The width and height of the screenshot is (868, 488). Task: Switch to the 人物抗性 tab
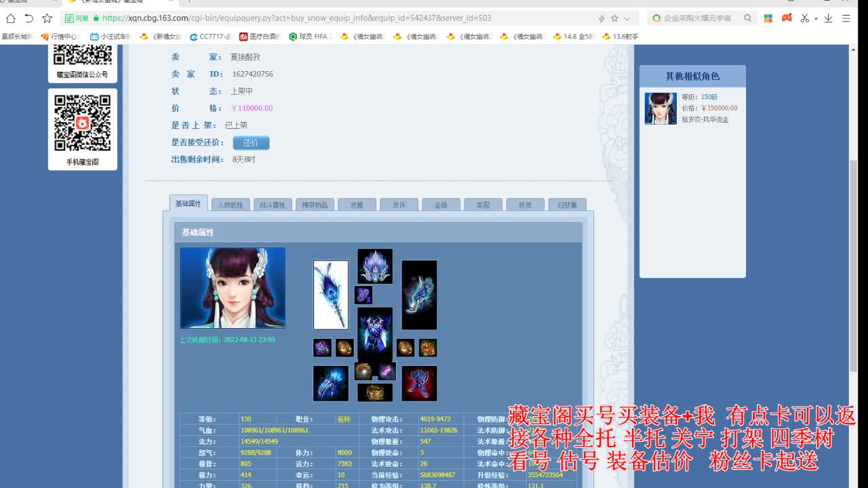[231, 203]
